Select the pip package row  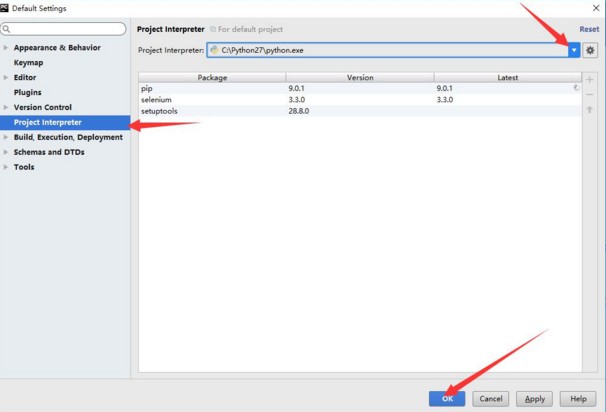tap(360, 89)
